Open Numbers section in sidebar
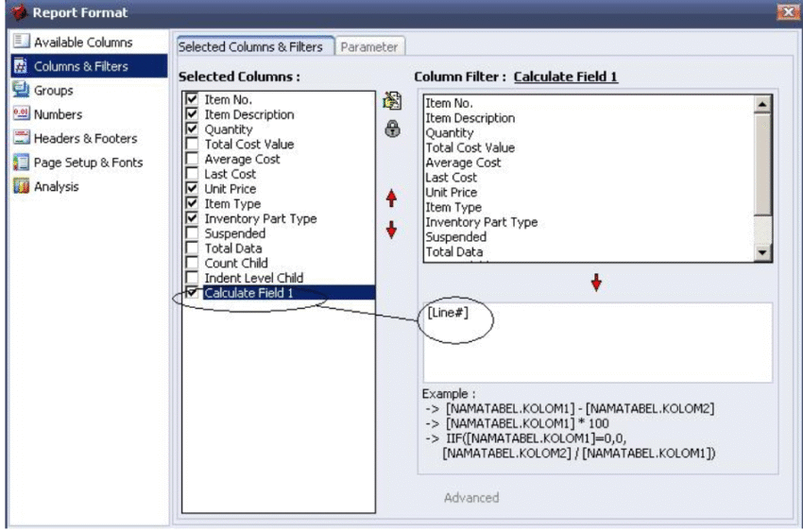The width and height of the screenshot is (803, 532). point(58,114)
